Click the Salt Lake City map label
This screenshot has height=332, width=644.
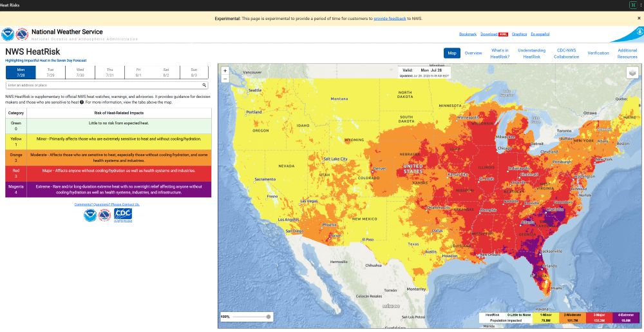(x=336, y=159)
